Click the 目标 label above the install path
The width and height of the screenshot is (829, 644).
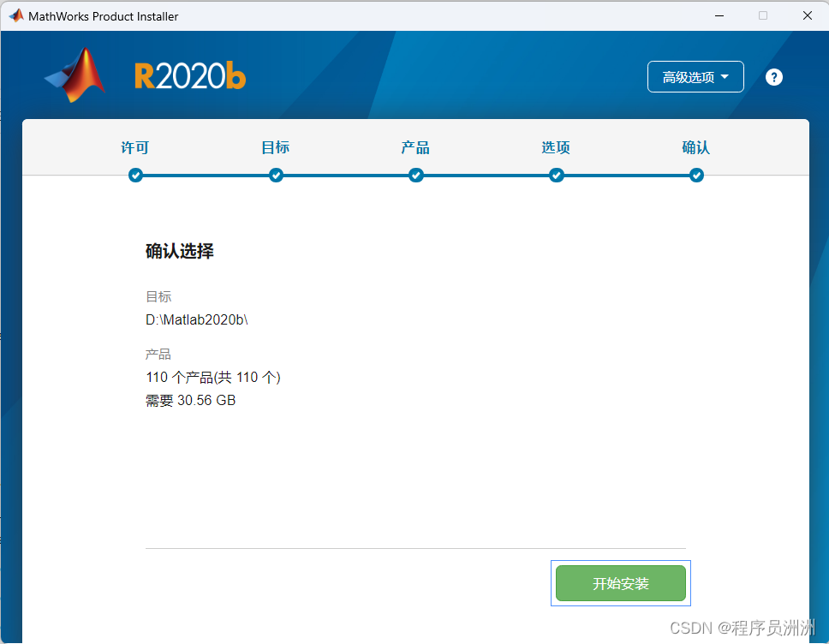[x=158, y=296]
